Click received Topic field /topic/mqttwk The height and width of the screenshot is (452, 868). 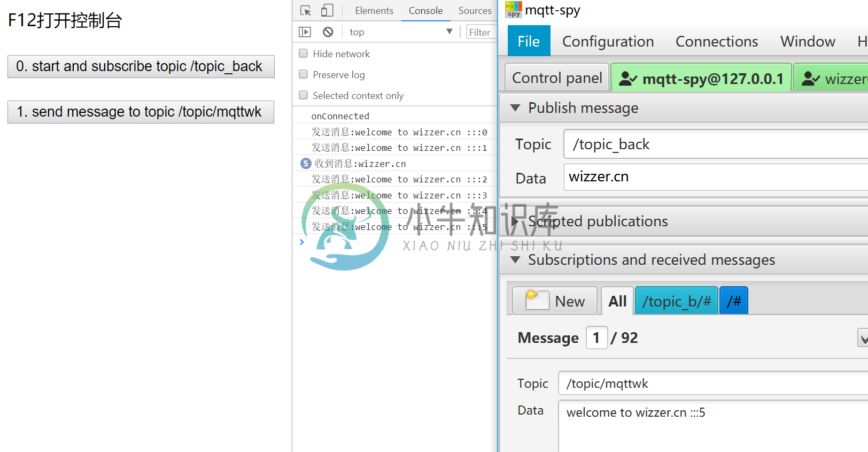coord(713,383)
